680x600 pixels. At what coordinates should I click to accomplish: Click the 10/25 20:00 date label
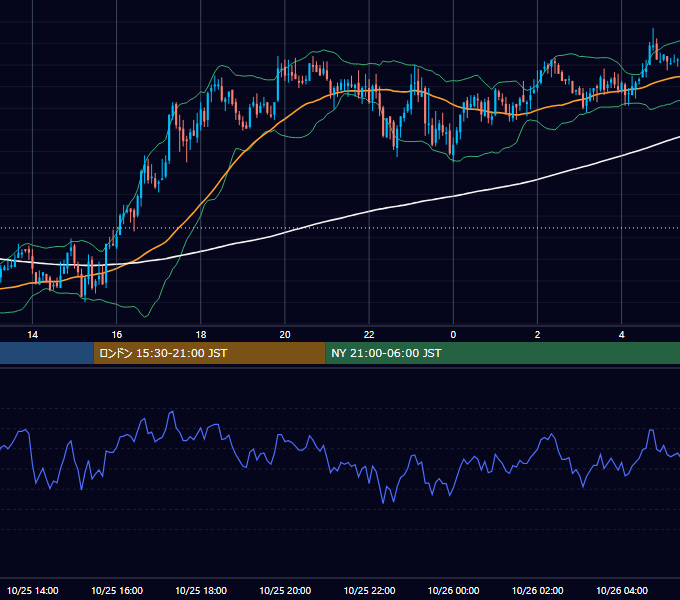pos(285,590)
